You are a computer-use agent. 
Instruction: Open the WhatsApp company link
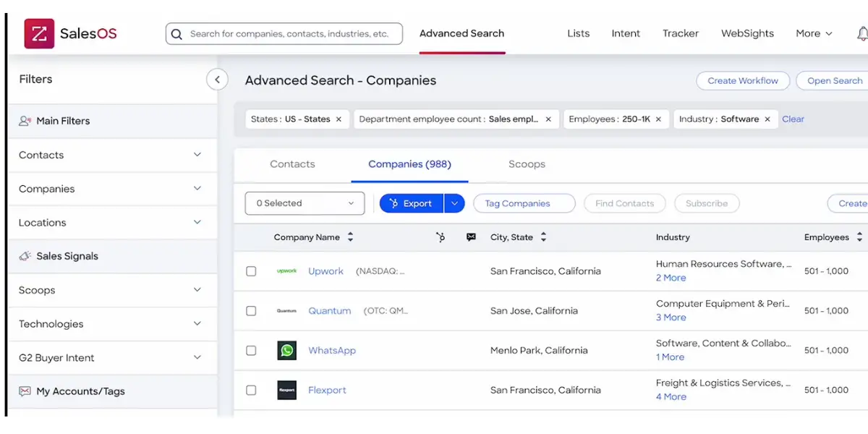[x=332, y=351]
